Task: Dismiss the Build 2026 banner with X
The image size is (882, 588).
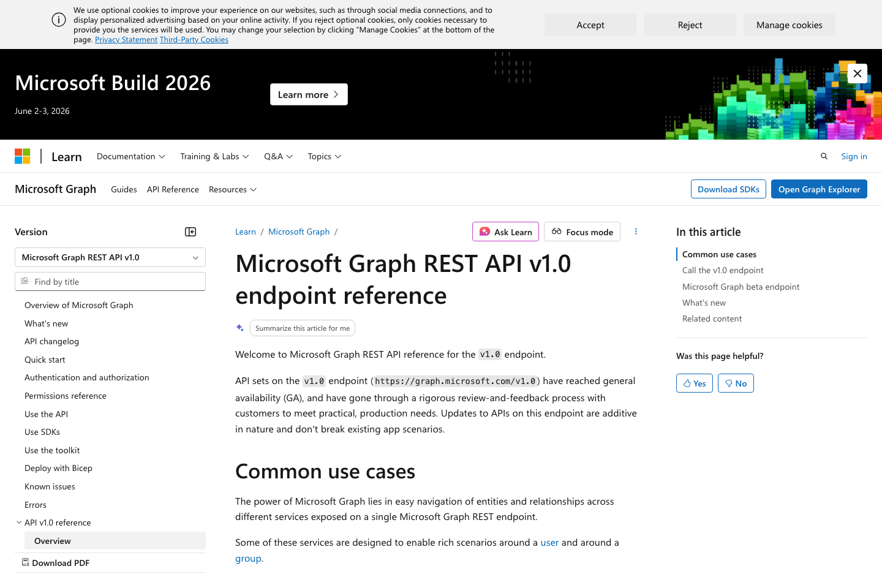Action: point(858,73)
